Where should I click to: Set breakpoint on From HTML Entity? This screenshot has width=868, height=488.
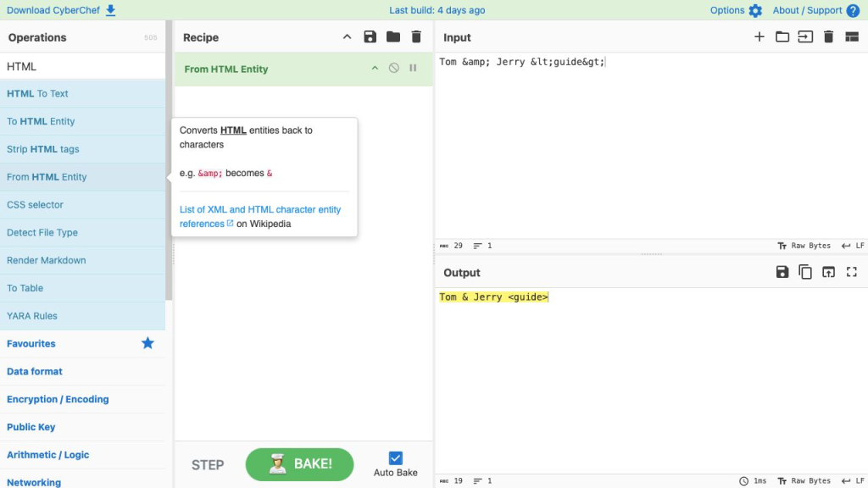(x=413, y=68)
